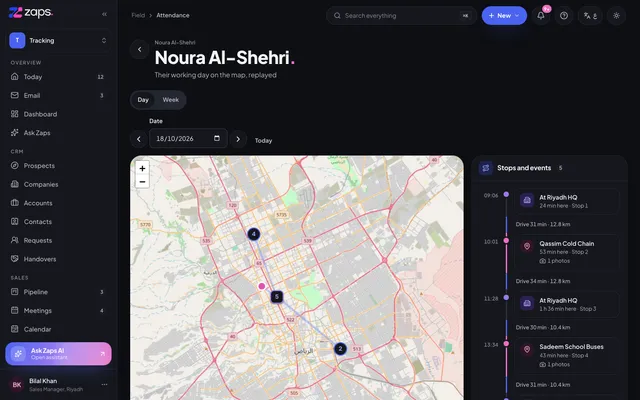Select the Day view tab
This screenshot has height=400, width=640.
(143, 100)
